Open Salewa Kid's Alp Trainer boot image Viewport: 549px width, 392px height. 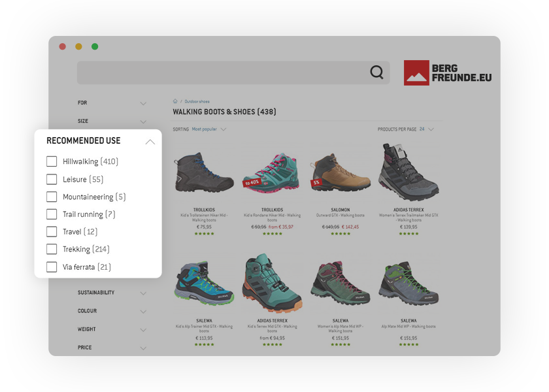pos(204,283)
